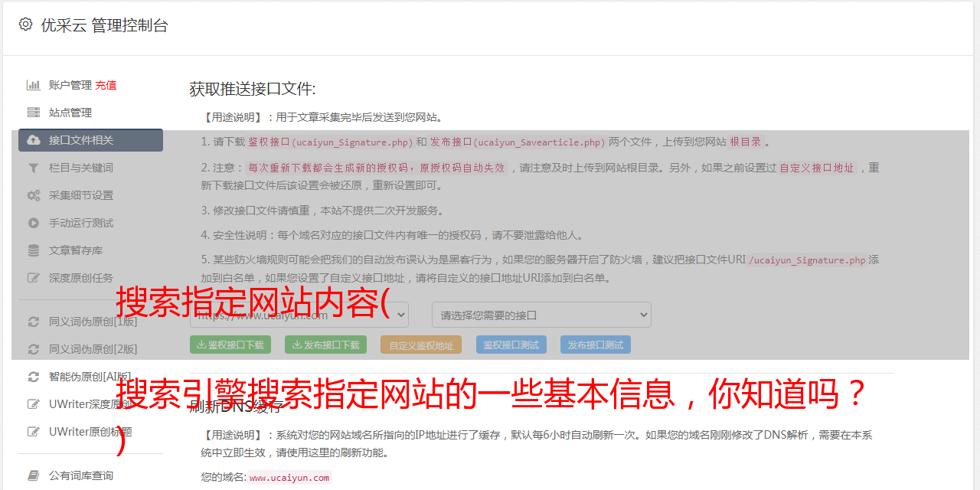This screenshot has width=980, height=490.
Task: Open UWriter原创标题 entry
Action: (90, 432)
